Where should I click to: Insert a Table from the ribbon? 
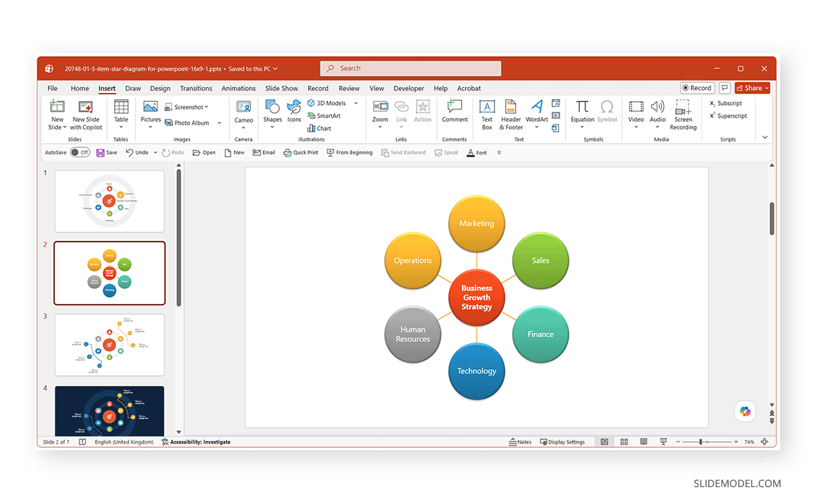tap(121, 114)
